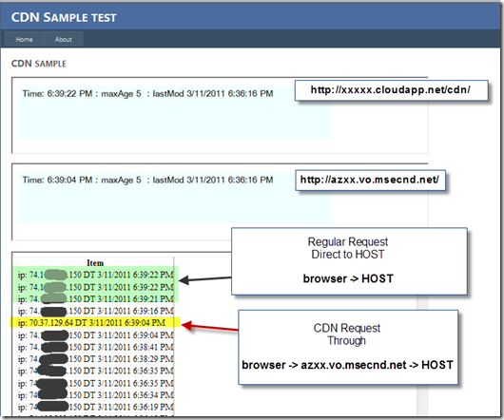Select the highlighted 70.37.129.64 log row
The image size is (504, 420).
(x=95, y=322)
